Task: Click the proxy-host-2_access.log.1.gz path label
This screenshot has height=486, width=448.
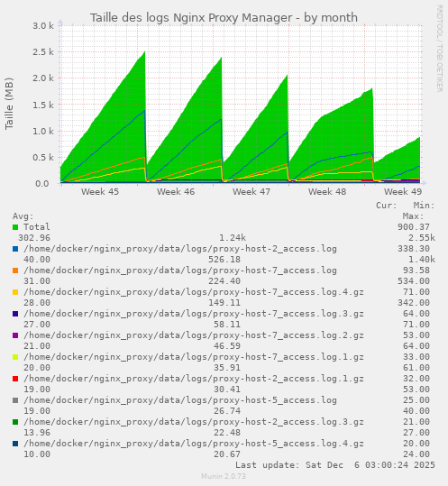Action: [194, 379]
